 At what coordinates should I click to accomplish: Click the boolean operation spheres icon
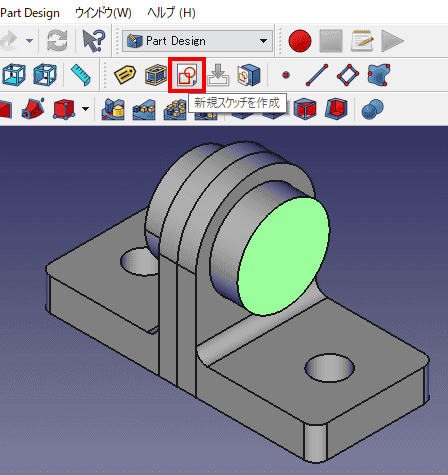click(373, 109)
